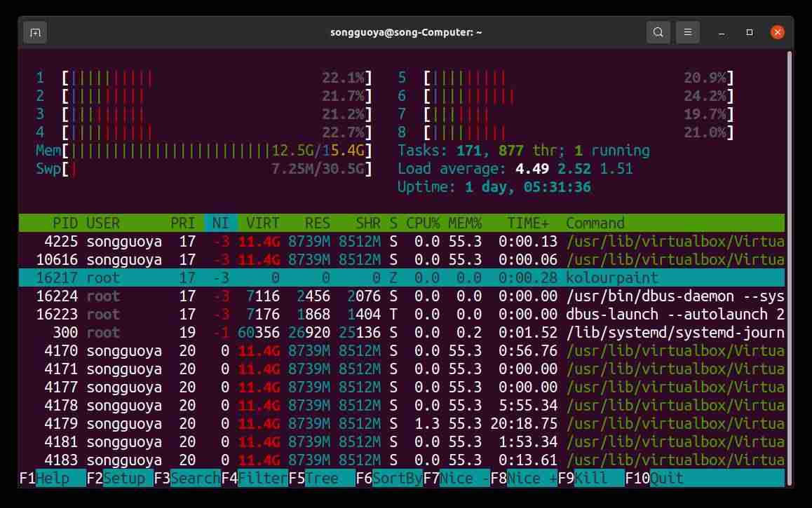Sort by the RES column header

(x=317, y=224)
